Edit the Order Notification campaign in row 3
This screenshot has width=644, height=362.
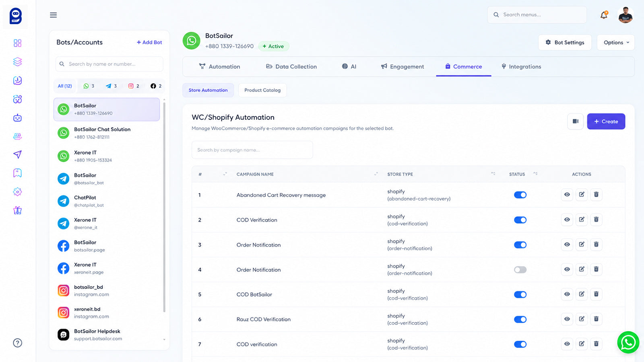pos(582,245)
